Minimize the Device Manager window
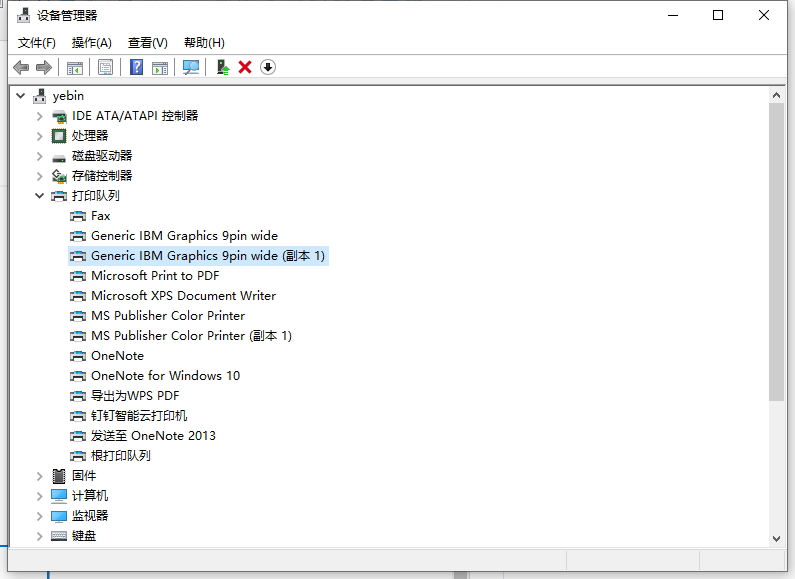Screen dimensions: 795x579 [x=673, y=15]
